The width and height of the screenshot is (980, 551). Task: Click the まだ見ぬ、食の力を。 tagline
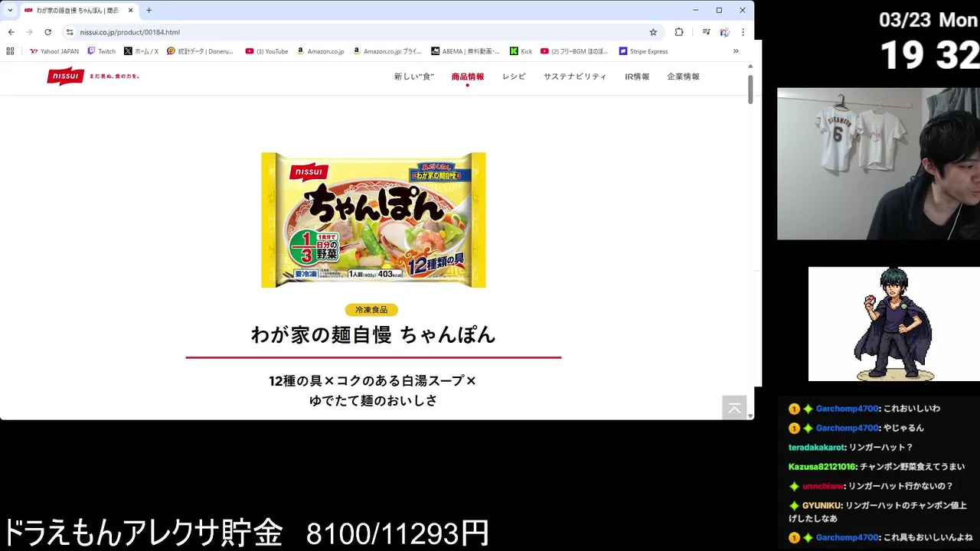pyautogui.click(x=115, y=77)
